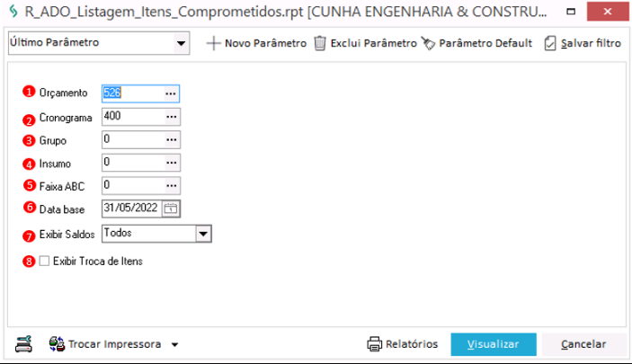This screenshot has width=632, height=364.
Task: Open the Exibir Saldos dropdown
Action: pyautogui.click(x=203, y=234)
